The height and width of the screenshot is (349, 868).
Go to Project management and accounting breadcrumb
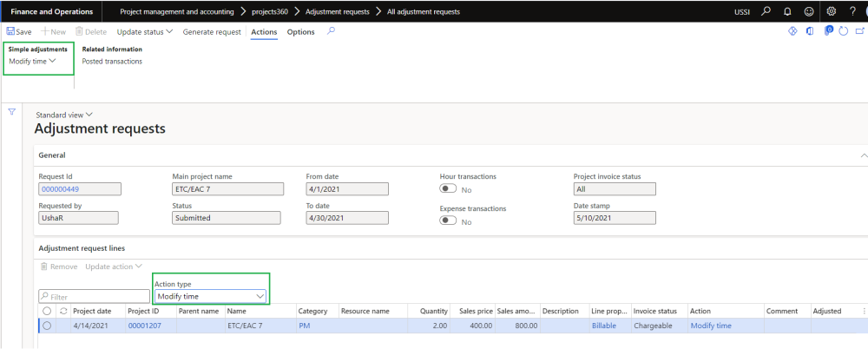(x=176, y=11)
